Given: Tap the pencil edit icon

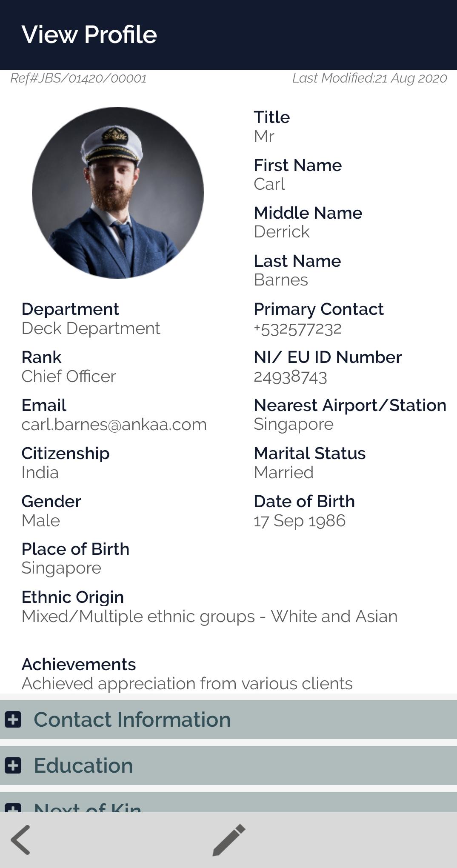Looking at the screenshot, I should (229, 839).
